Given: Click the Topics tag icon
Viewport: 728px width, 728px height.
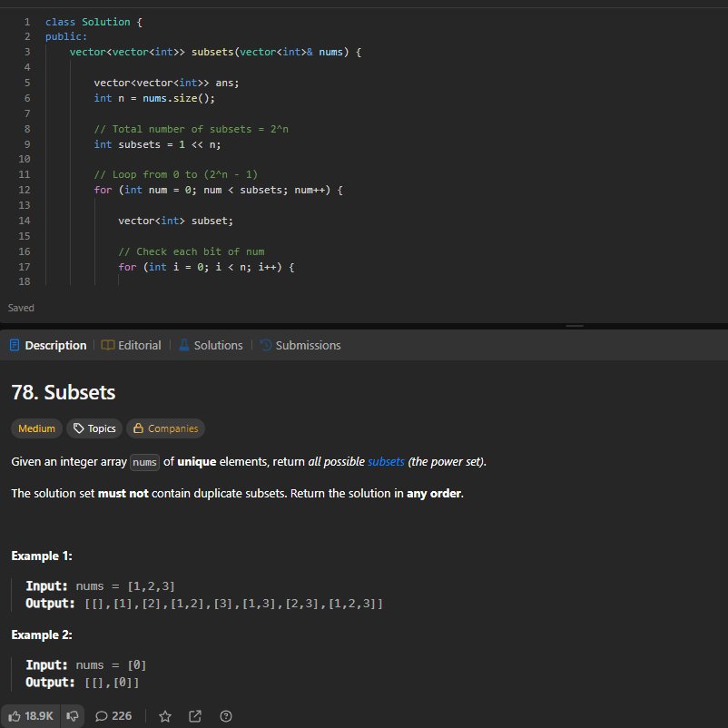Looking at the screenshot, I should [79, 428].
